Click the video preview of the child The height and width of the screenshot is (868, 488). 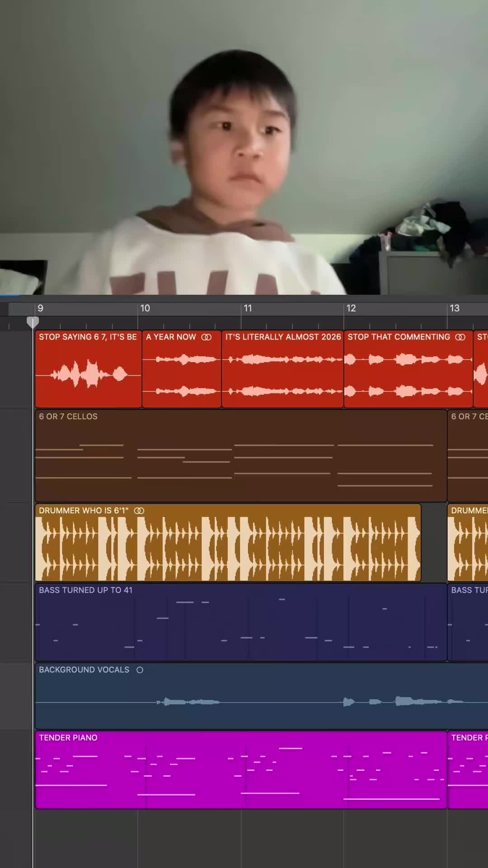pos(244,147)
